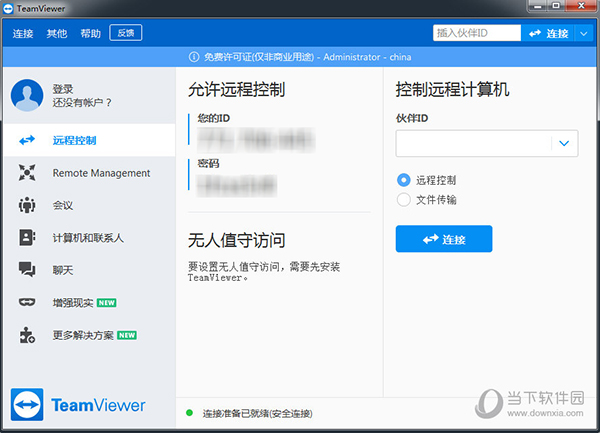The image size is (600, 433).
Task: Click the top bar 连接 button
Action: point(548,34)
